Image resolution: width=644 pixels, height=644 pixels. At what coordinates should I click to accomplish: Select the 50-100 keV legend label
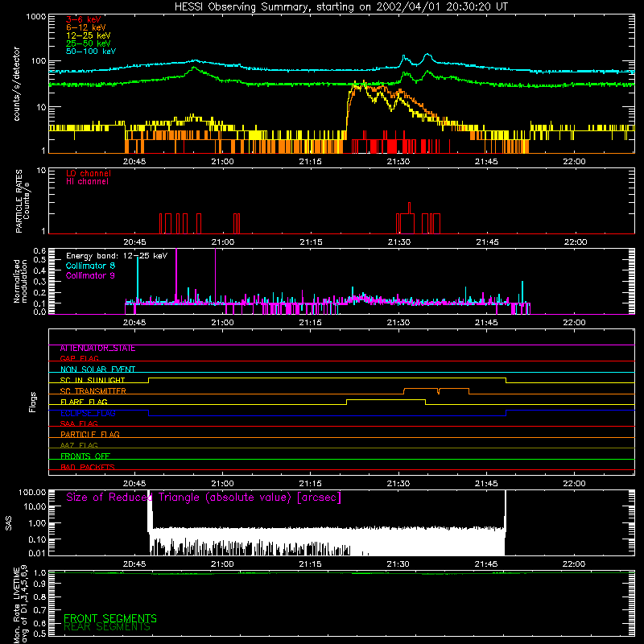(91, 52)
